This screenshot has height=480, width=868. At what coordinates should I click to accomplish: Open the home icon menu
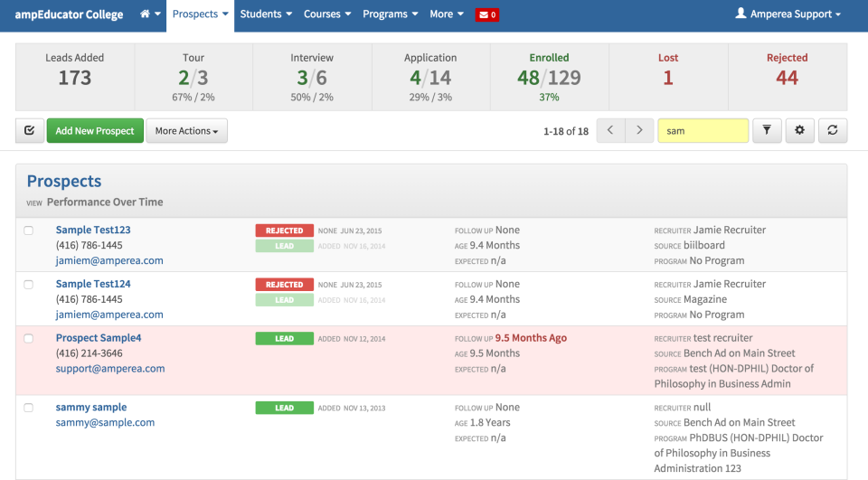pos(150,14)
